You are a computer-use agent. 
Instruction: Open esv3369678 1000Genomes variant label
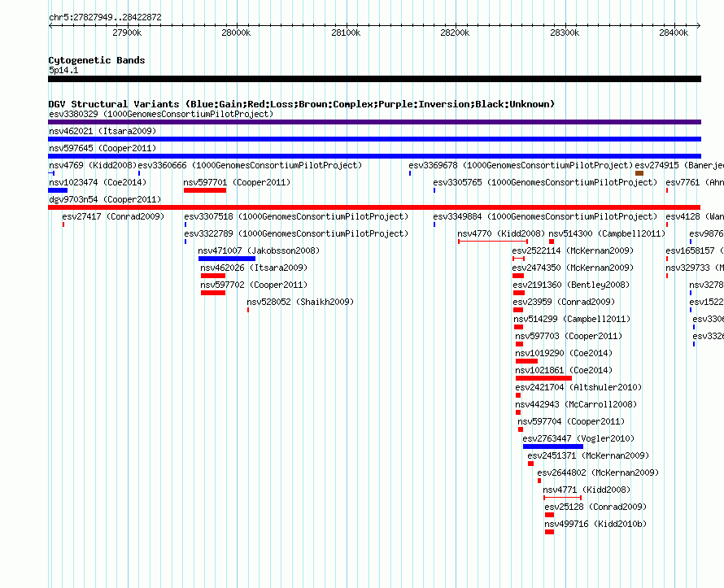click(521, 165)
